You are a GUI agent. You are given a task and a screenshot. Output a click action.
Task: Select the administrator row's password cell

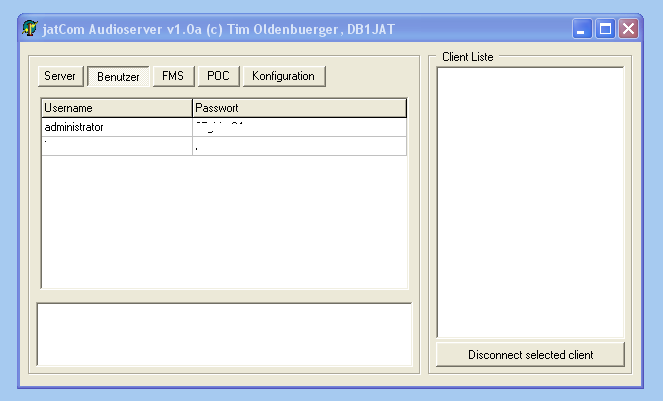[299, 127]
